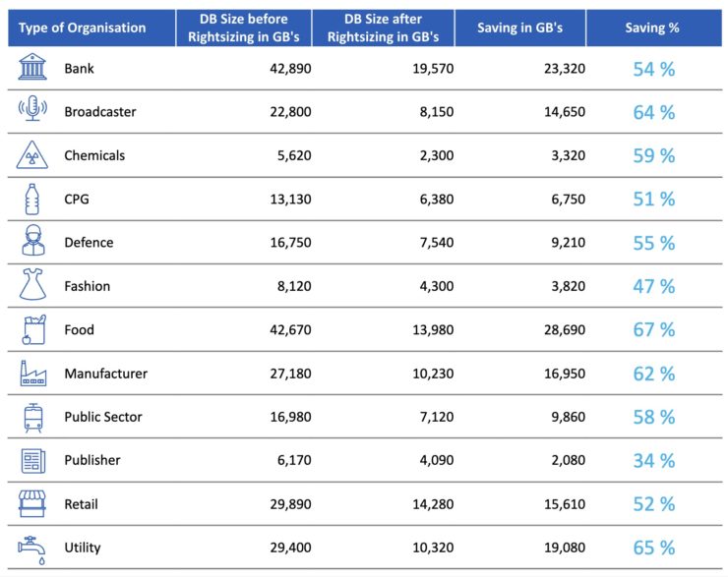Select the 'Type of Organisation' column header
Image resolution: width=728 pixels, height=577 pixels.
pos(82,28)
